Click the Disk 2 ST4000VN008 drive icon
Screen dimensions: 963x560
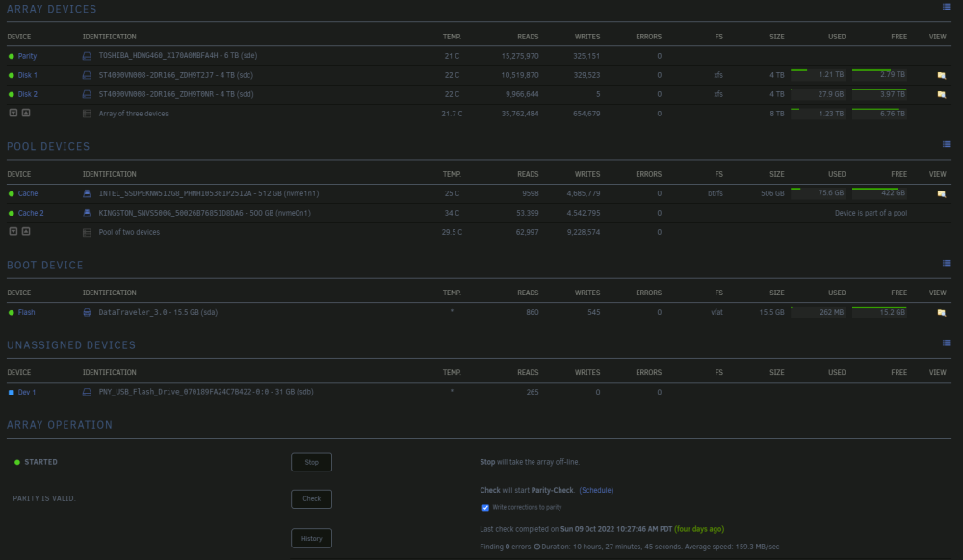pos(87,94)
